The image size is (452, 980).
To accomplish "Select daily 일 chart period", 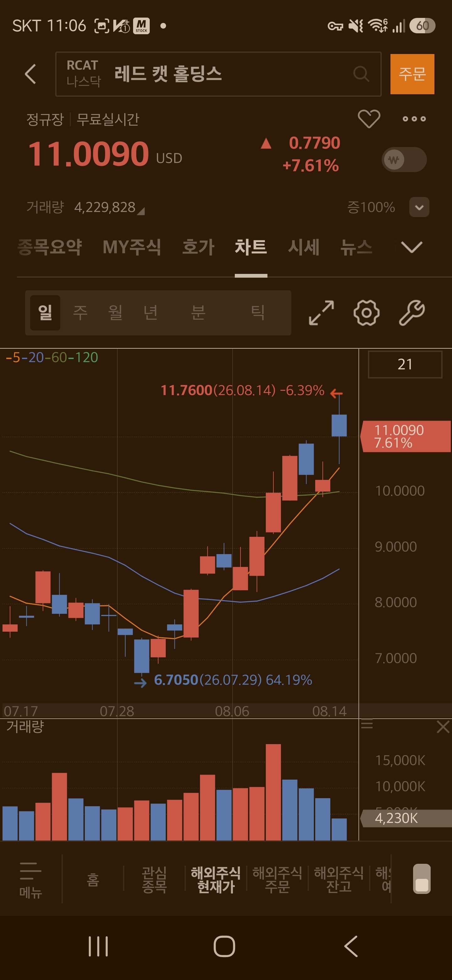I will click(x=45, y=313).
